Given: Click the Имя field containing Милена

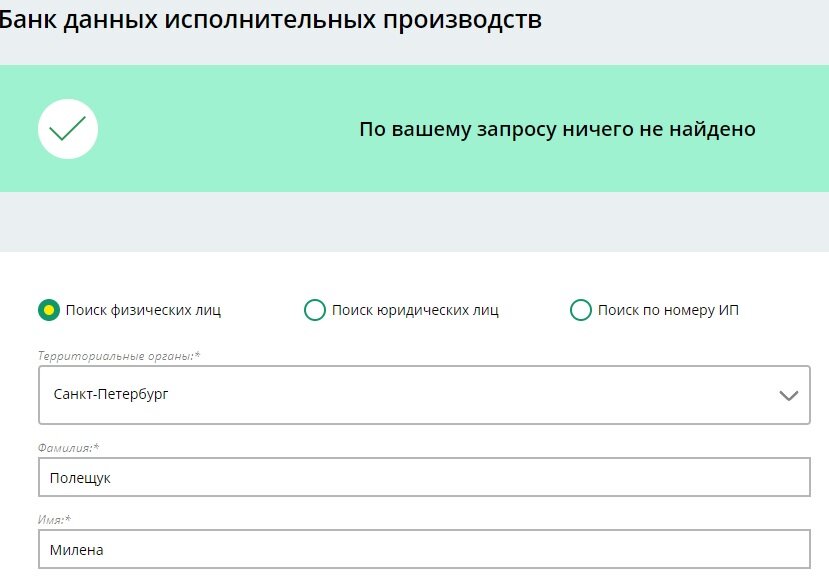Looking at the screenshot, I should point(420,549).
